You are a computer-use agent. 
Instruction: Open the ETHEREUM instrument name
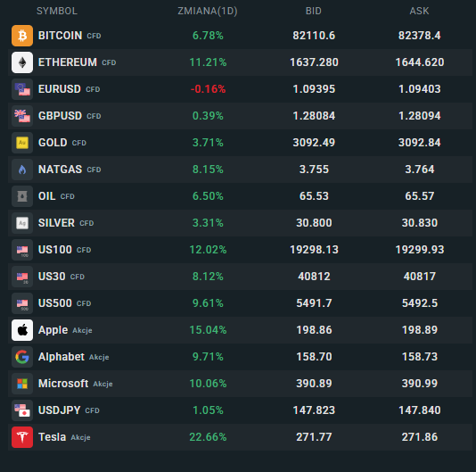pyautogui.click(x=68, y=62)
